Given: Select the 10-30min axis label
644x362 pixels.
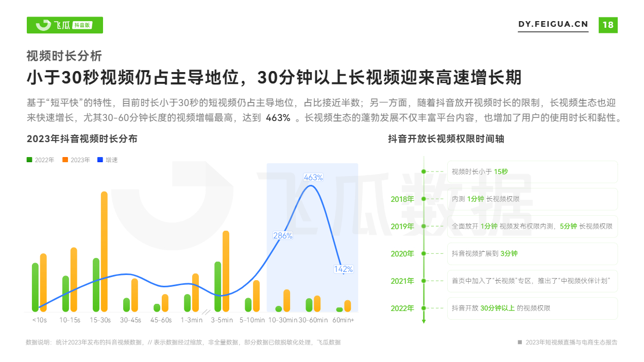Looking at the screenshot, I should 282,320.
